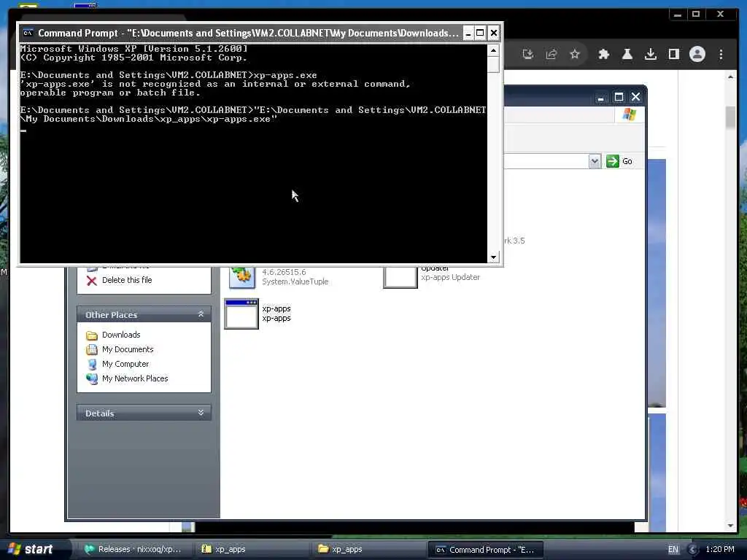Open Downloads link in Other Places
The image size is (747, 560).
pos(121,335)
